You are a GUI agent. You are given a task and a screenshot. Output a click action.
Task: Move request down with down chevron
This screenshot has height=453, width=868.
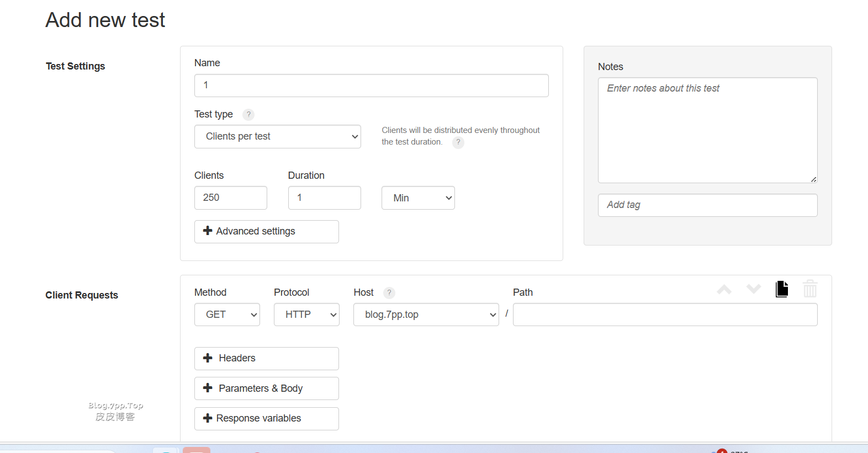(x=753, y=289)
